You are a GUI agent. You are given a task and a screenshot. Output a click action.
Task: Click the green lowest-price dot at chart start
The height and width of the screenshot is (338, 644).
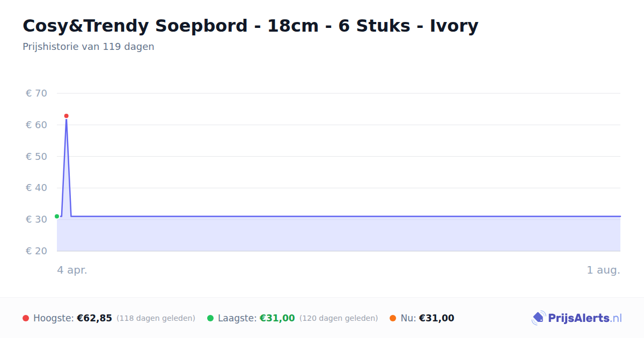click(57, 216)
